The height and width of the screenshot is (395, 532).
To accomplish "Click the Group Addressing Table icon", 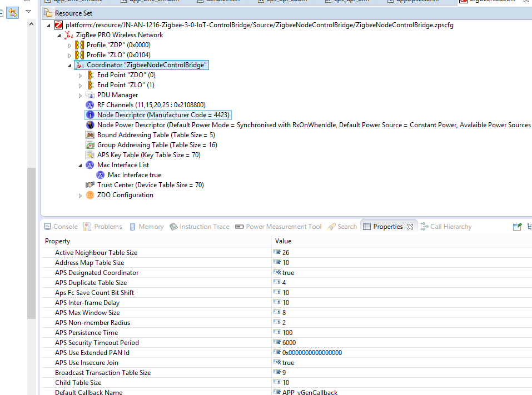I will pos(90,145).
